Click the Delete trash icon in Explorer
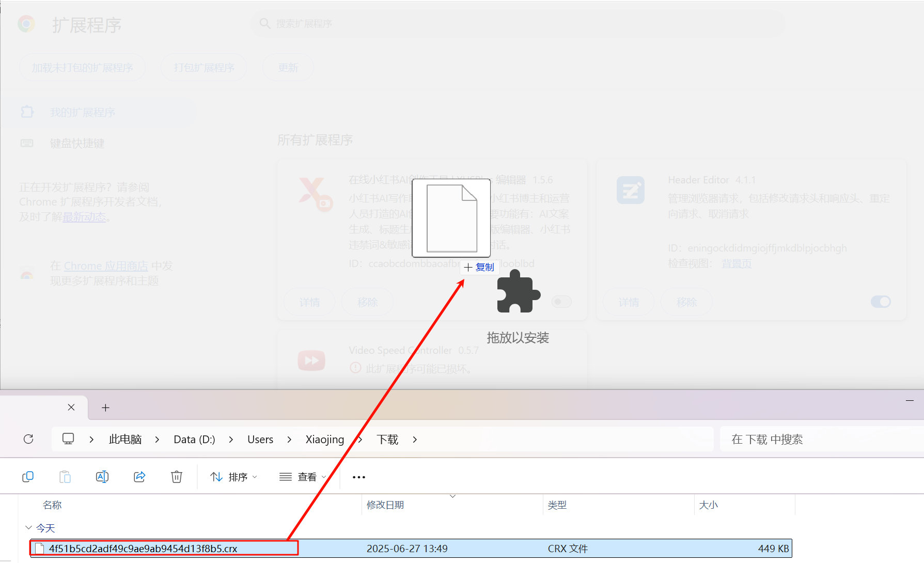 [x=176, y=476]
